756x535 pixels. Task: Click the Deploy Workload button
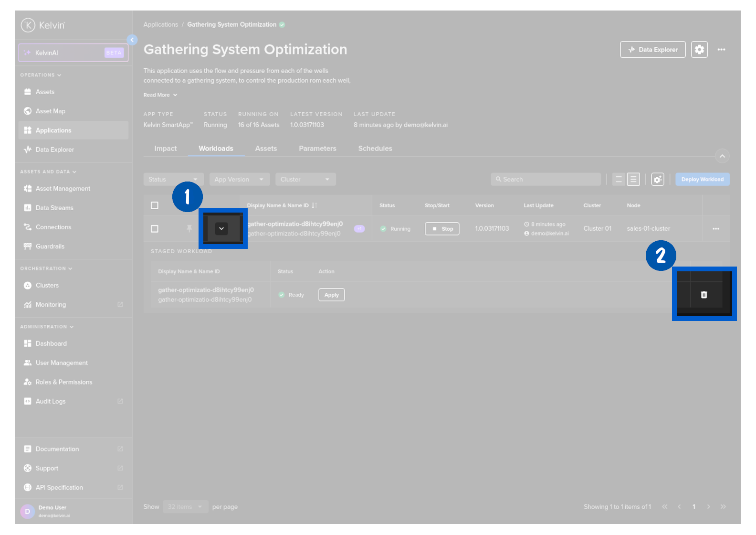(702, 180)
